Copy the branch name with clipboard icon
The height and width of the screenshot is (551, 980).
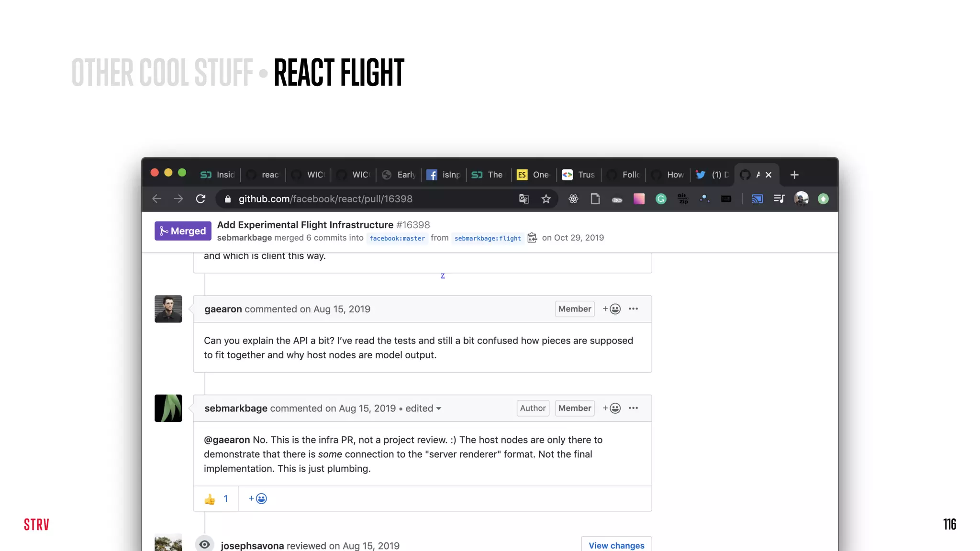click(532, 238)
